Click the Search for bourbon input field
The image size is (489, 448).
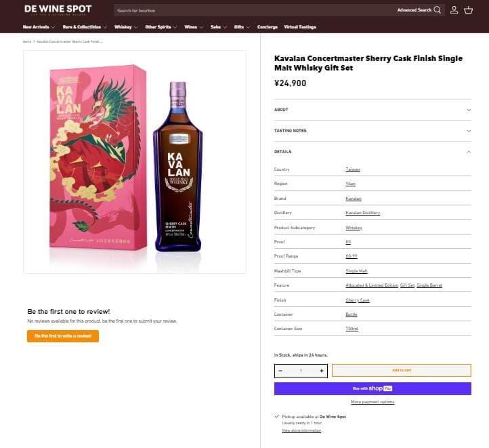tap(251, 10)
